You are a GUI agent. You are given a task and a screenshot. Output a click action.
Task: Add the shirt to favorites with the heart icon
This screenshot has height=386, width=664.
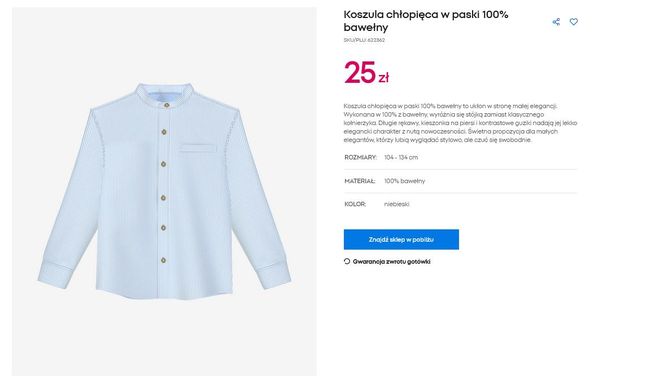[573, 22]
